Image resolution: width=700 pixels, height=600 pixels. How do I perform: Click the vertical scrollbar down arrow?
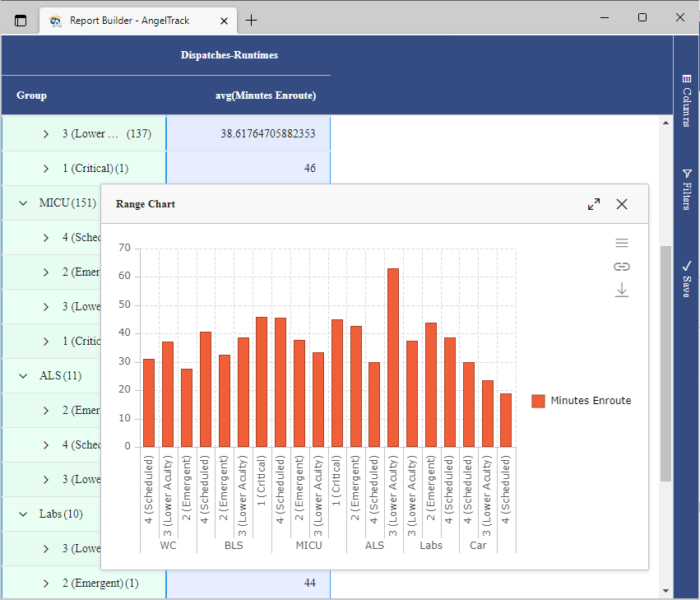tap(666, 590)
